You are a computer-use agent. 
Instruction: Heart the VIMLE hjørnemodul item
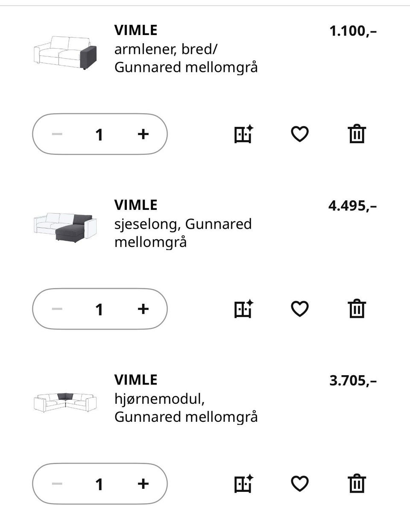coord(299,484)
